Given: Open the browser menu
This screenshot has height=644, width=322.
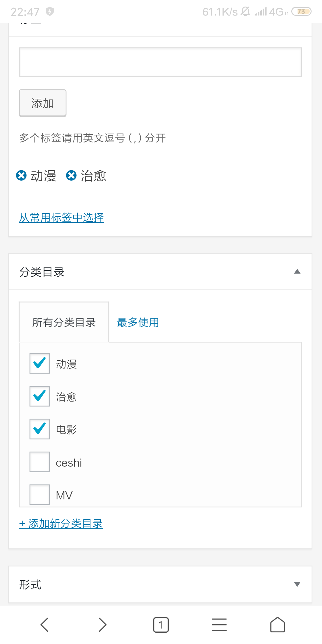Looking at the screenshot, I should point(219,625).
